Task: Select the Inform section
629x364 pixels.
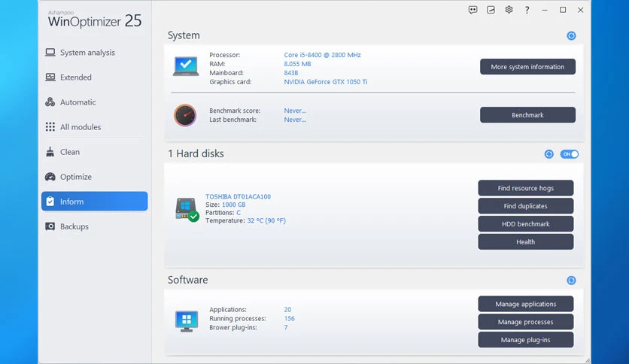Action: [94, 202]
